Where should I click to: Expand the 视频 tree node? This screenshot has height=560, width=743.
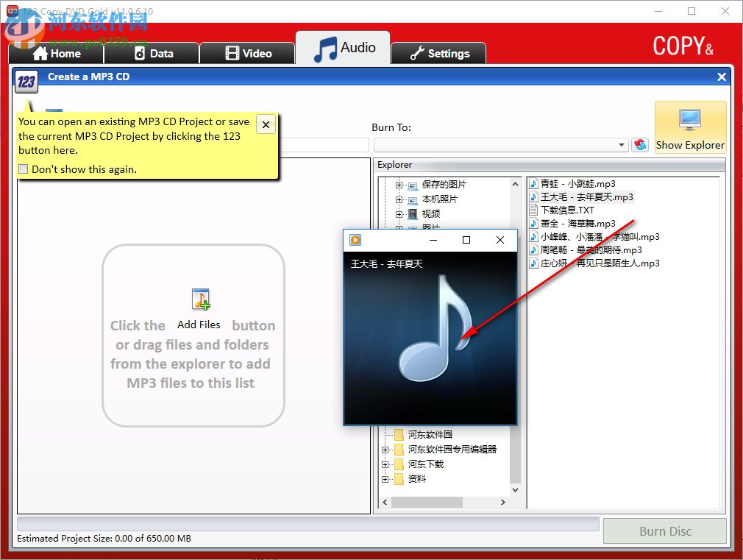point(399,215)
